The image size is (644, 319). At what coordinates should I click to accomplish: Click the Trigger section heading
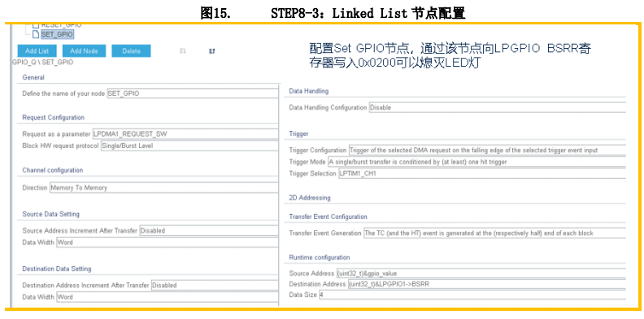click(298, 134)
